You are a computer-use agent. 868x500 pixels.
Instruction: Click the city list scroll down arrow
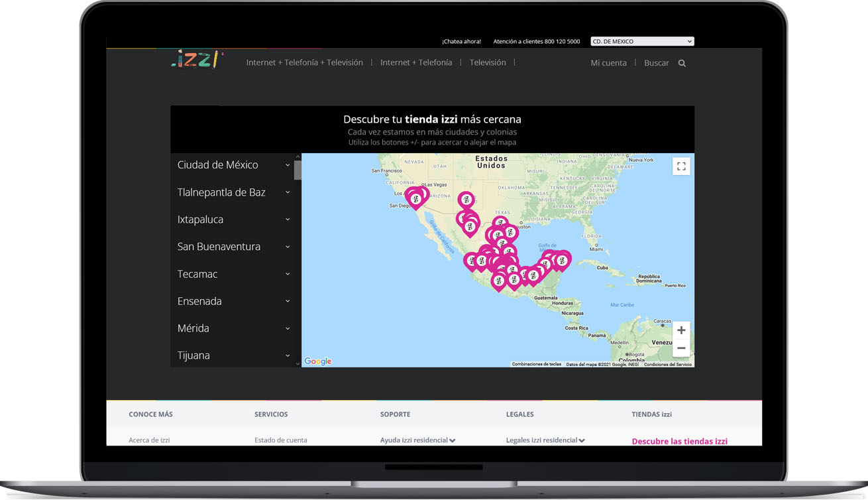298,363
